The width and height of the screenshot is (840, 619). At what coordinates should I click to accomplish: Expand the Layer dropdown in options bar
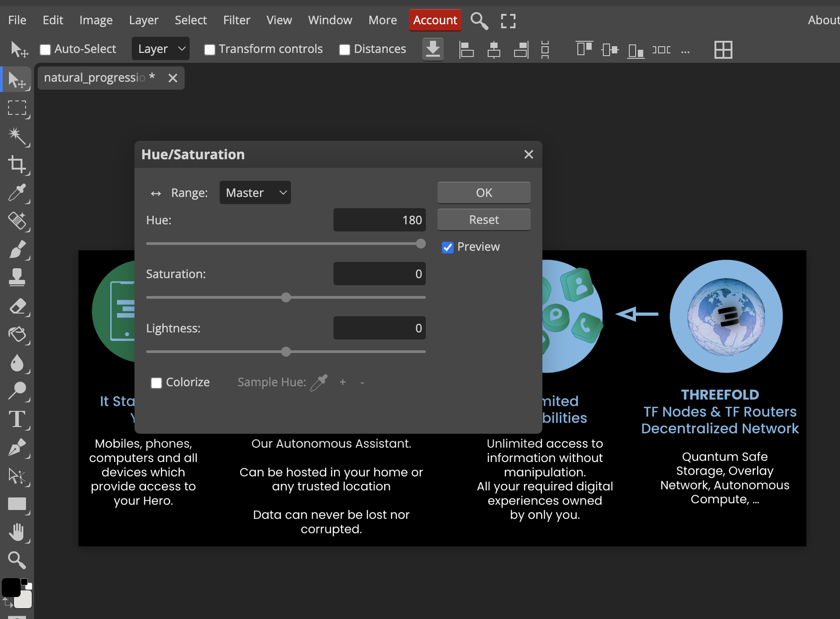(160, 49)
